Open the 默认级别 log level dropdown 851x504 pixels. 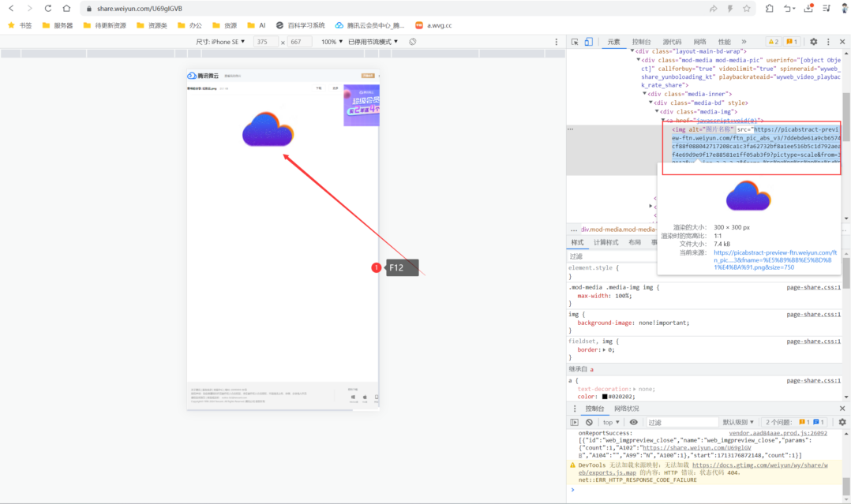click(738, 422)
